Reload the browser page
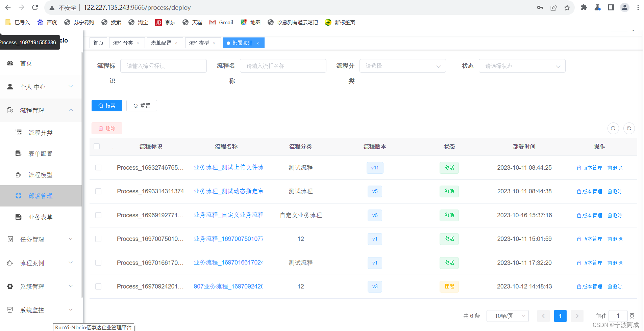Image resolution: width=644 pixels, height=331 pixels. (35, 7)
